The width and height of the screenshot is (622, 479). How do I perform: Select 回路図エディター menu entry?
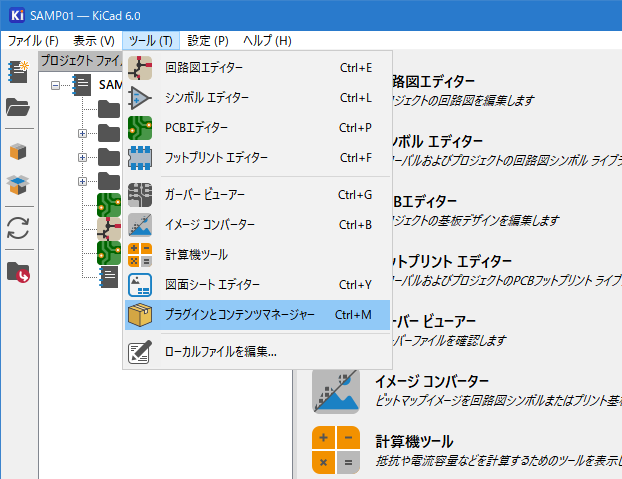pos(257,68)
